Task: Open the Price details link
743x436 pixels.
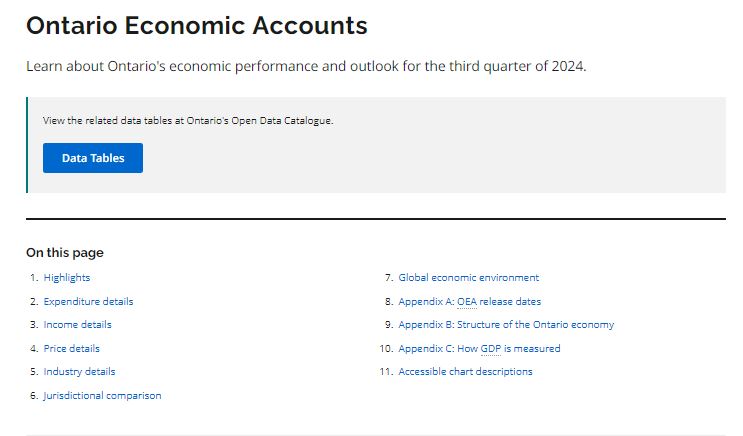Action: (72, 349)
